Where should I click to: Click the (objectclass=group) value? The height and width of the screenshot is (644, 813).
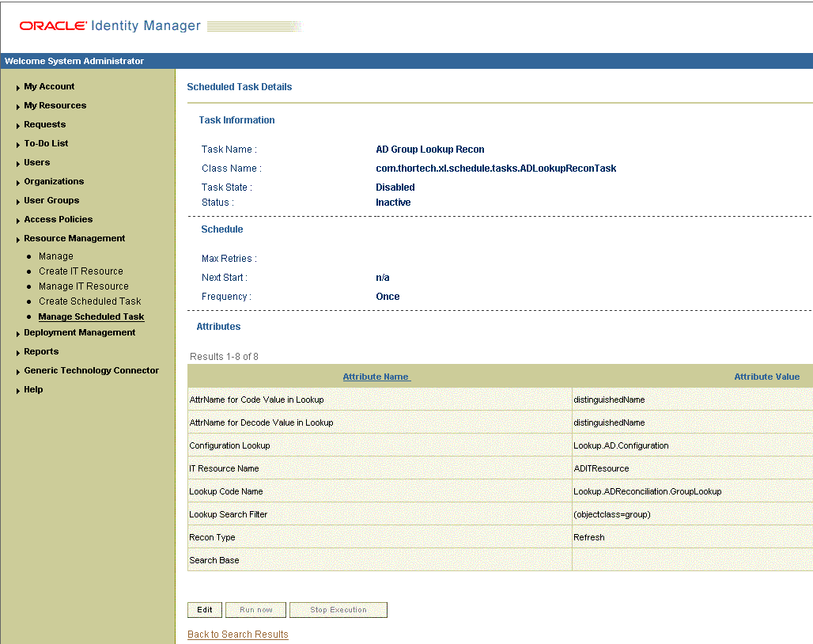coord(612,514)
